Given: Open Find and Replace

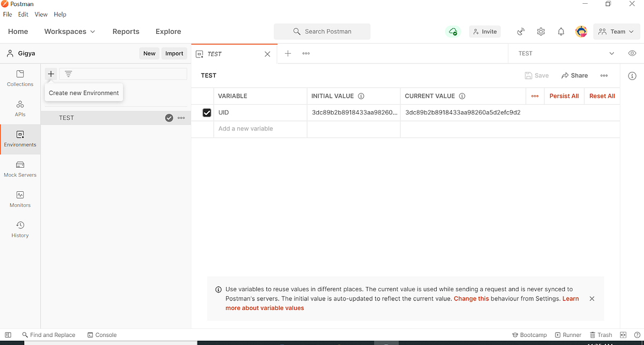Looking at the screenshot, I should click(49, 335).
